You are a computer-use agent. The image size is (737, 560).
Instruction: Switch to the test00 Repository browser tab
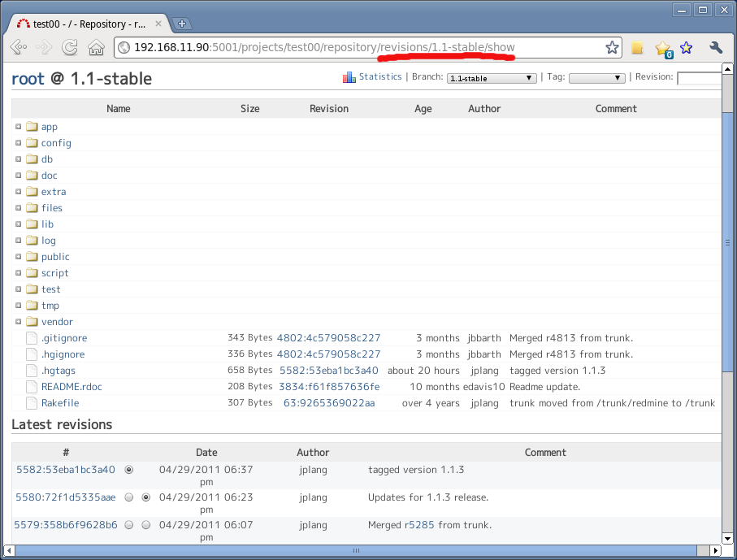(x=89, y=24)
